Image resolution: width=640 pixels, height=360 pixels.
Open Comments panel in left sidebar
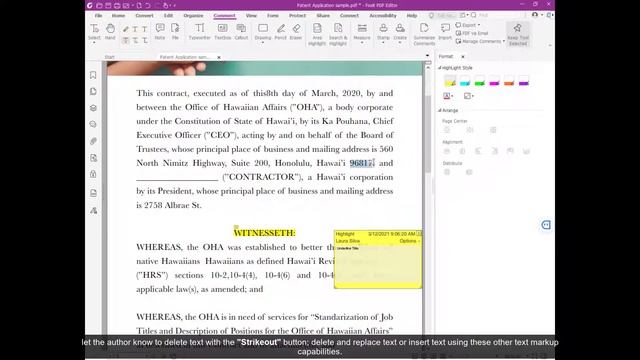[93, 124]
